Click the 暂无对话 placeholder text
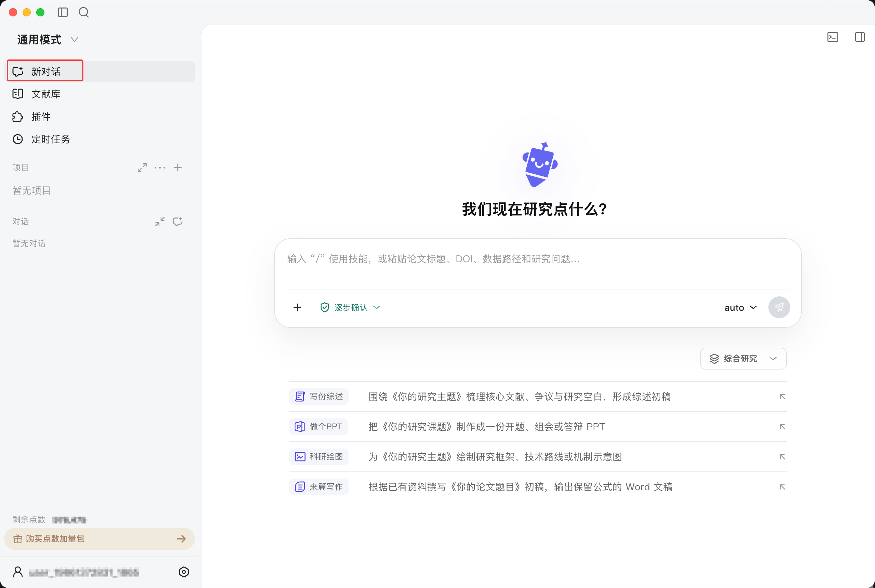 (x=29, y=243)
